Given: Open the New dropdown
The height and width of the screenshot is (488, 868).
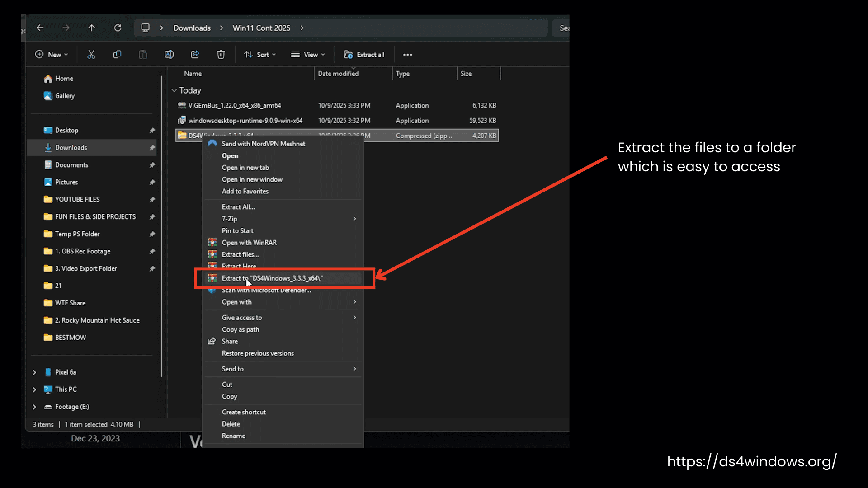Looking at the screenshot, I should [x=52, y=55].
